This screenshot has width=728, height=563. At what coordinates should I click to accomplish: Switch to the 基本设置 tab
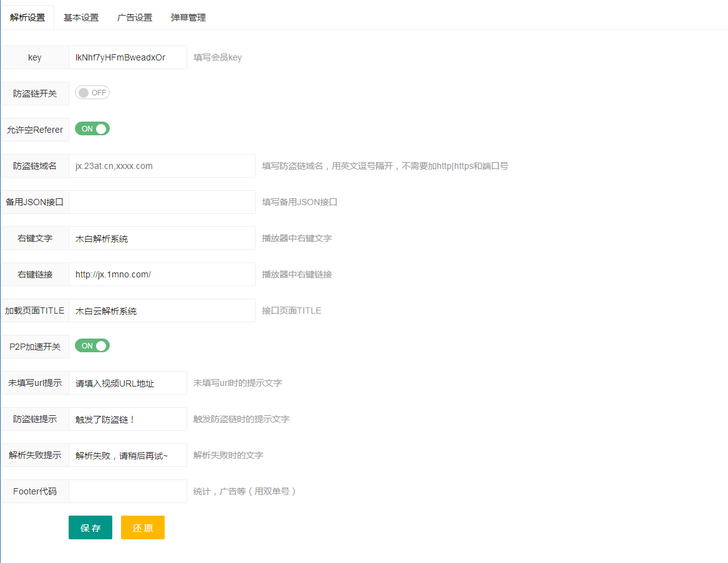[x=80, y=17]
